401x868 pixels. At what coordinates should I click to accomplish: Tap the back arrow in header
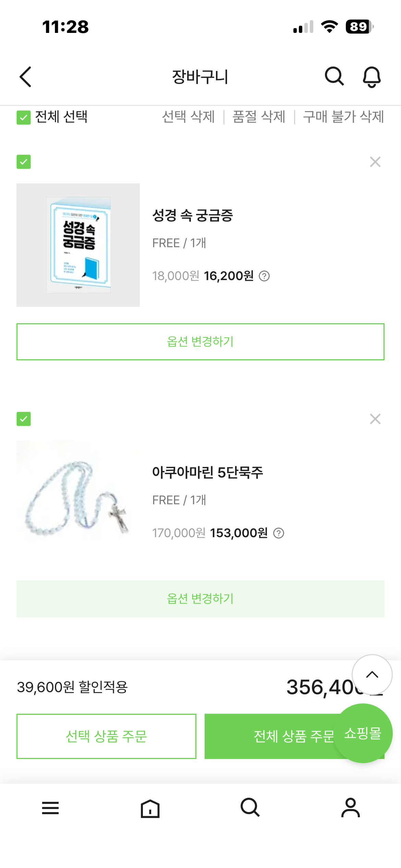tap(26, 76)
